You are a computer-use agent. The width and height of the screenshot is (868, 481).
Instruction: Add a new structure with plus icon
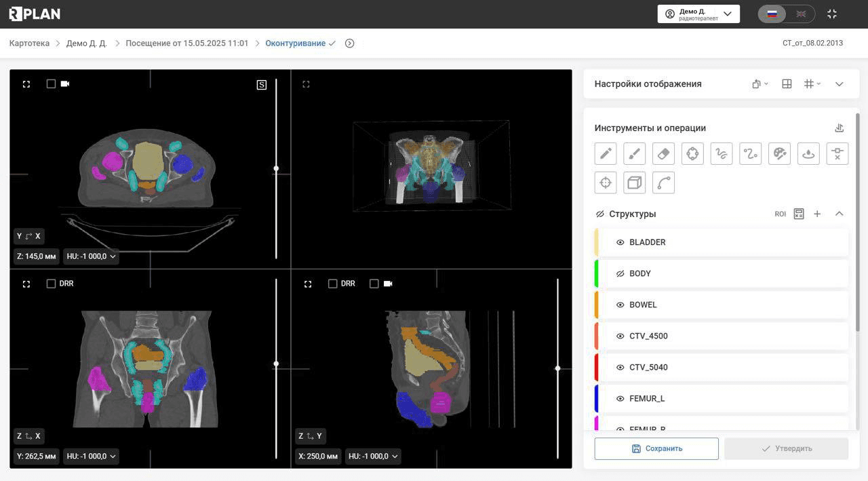(x=817, y=214)
